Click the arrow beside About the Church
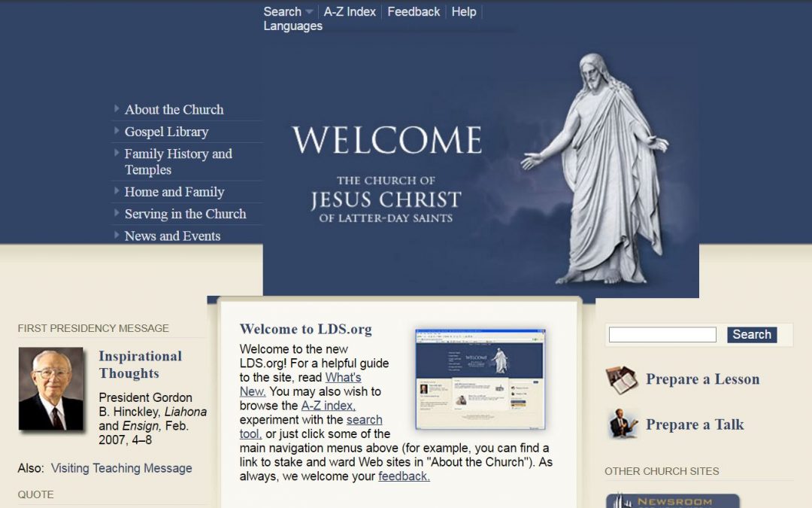Image resolution: width=812 pixels, height=508 pixels. point(117,108)
